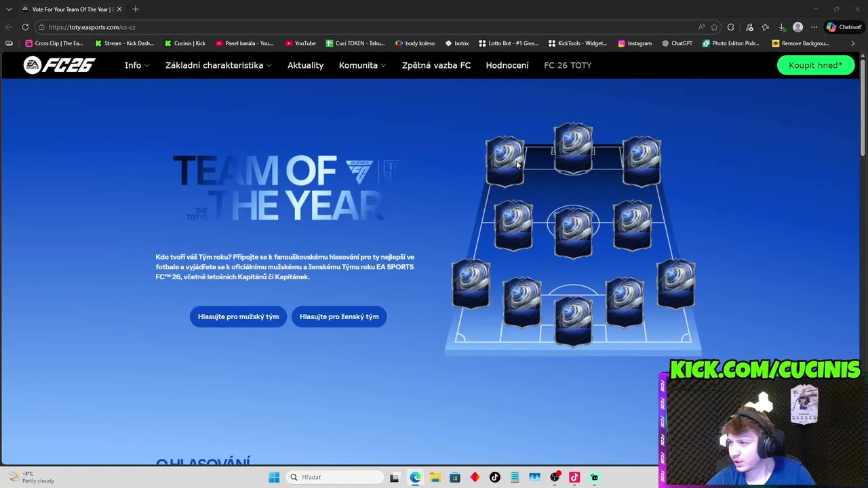The image size is (868, 488).
Task: Open the Aktuality menu item
Action: [x=305, y=65]
